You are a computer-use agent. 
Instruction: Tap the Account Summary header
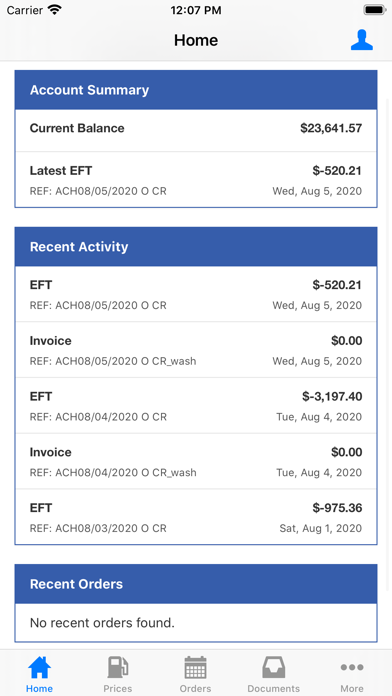(196, 90)
